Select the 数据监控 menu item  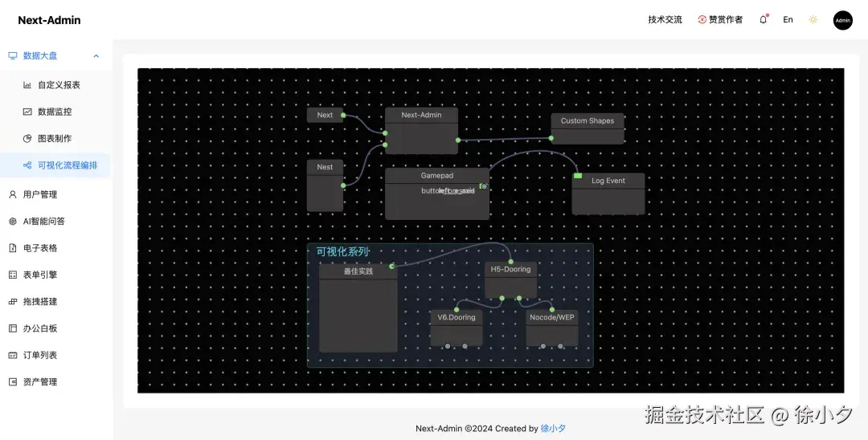tap(55, 112)
